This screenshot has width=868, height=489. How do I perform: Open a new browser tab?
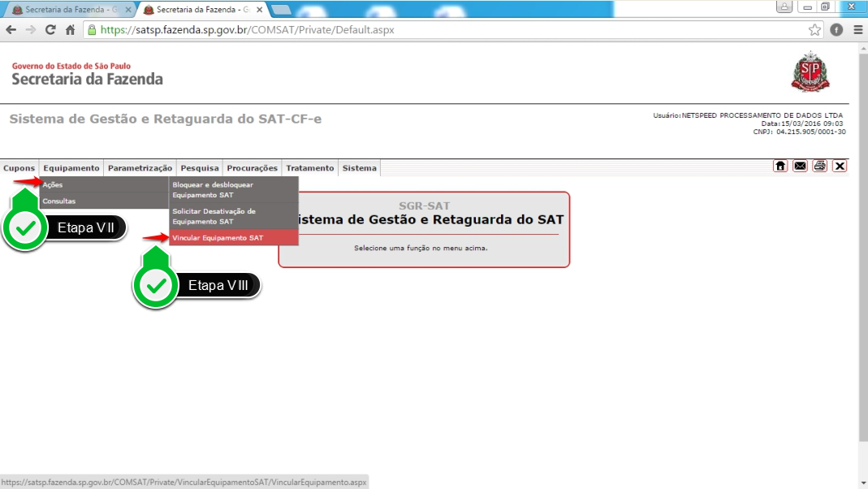point(281,10)
